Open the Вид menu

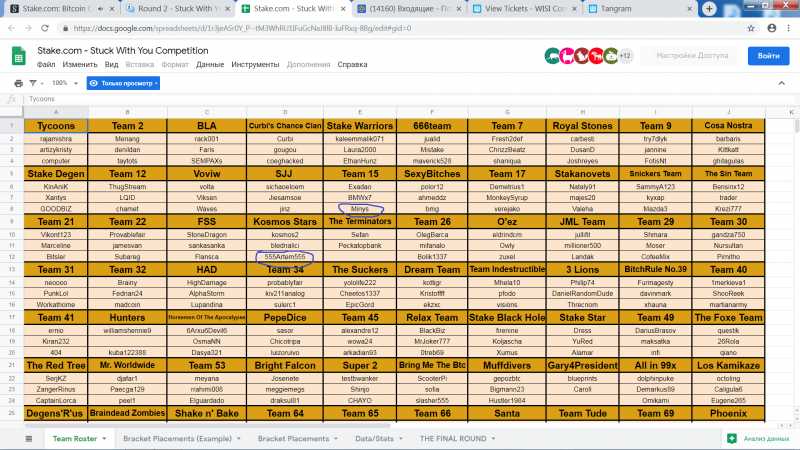[x=111, y=65]
